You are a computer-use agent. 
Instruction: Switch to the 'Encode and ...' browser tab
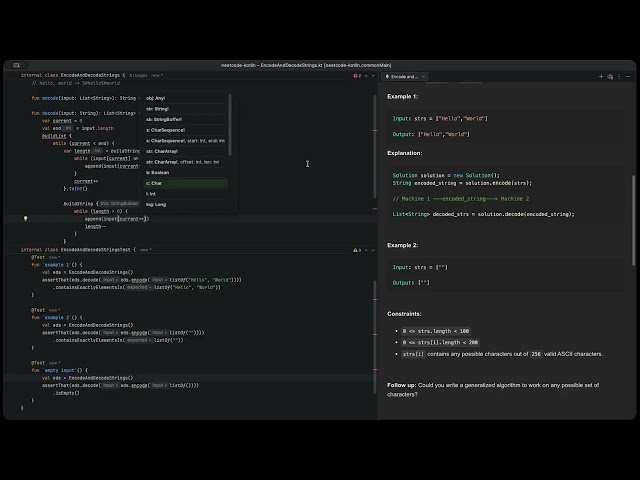click(x=402, y=76)
